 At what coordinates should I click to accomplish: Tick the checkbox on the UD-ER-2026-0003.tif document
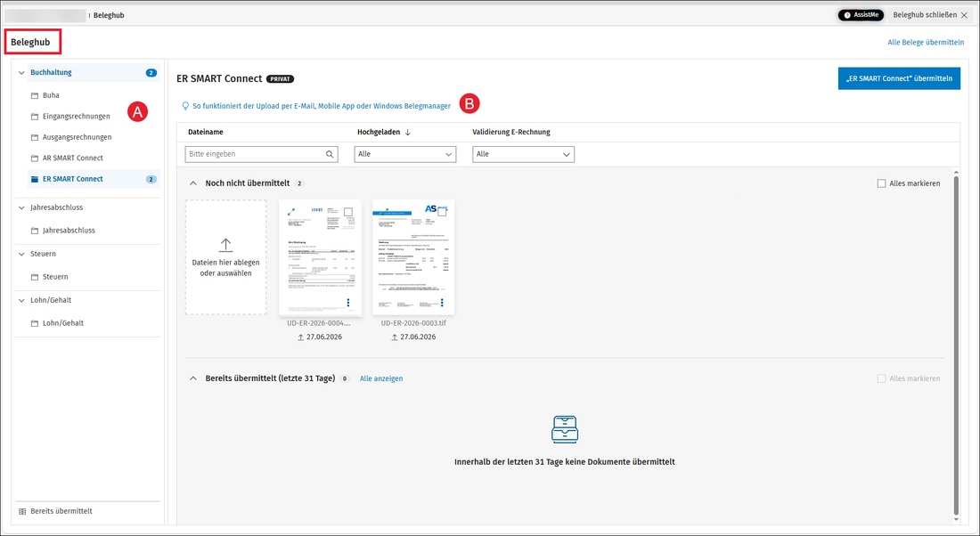click(x=442, y=213)
